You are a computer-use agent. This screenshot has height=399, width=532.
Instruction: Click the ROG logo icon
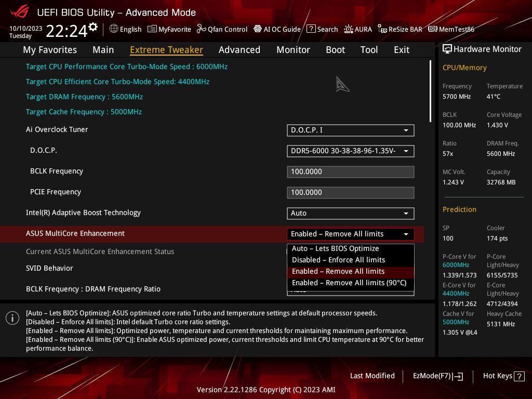pyautogui.click(x=20, y=12)
